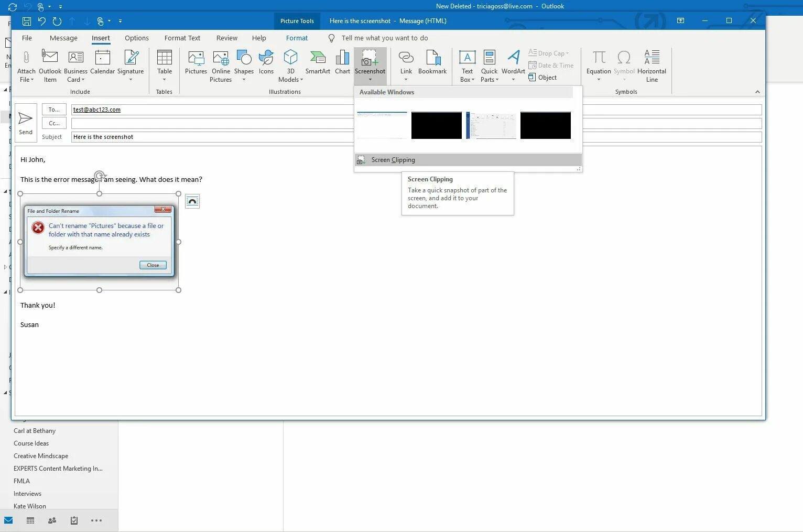This screenshot has height=532, width=803.
Task: Select the first available window thumbnail
Action: pos(382,125)
